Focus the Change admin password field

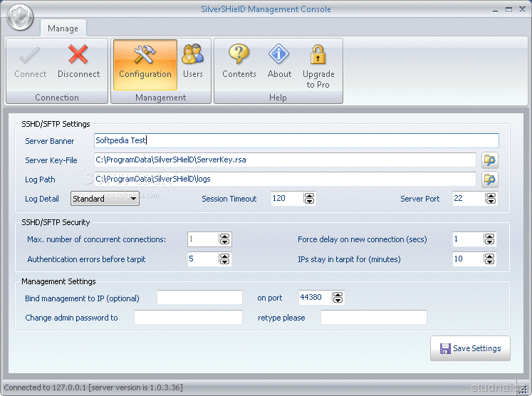(x=188, y=318)
